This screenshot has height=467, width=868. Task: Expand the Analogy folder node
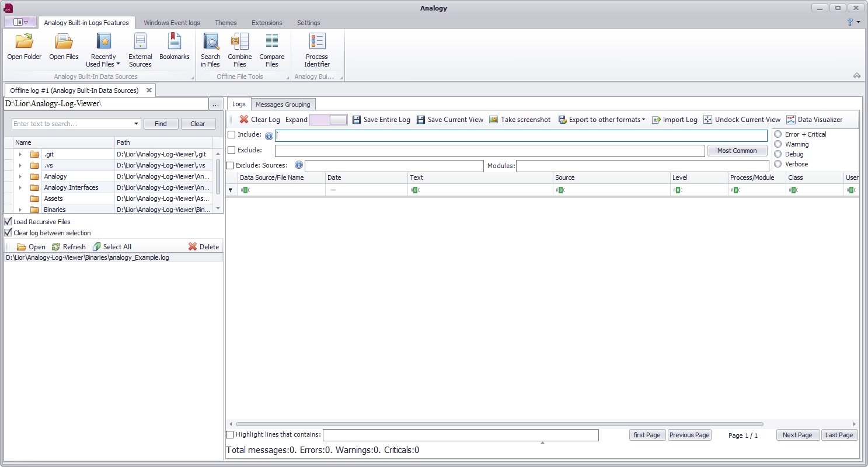tap(20, 176)
